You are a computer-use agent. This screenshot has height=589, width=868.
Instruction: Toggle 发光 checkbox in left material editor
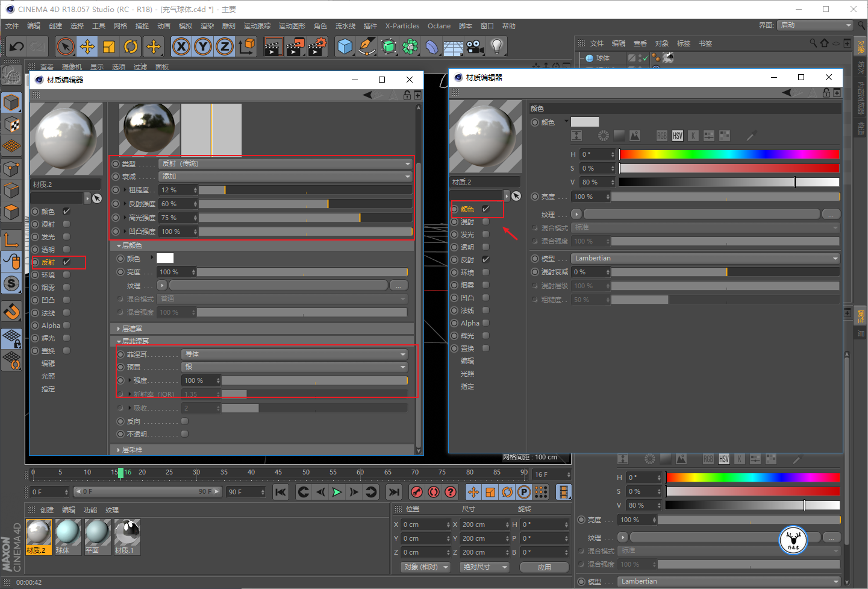tap(66, 237)
